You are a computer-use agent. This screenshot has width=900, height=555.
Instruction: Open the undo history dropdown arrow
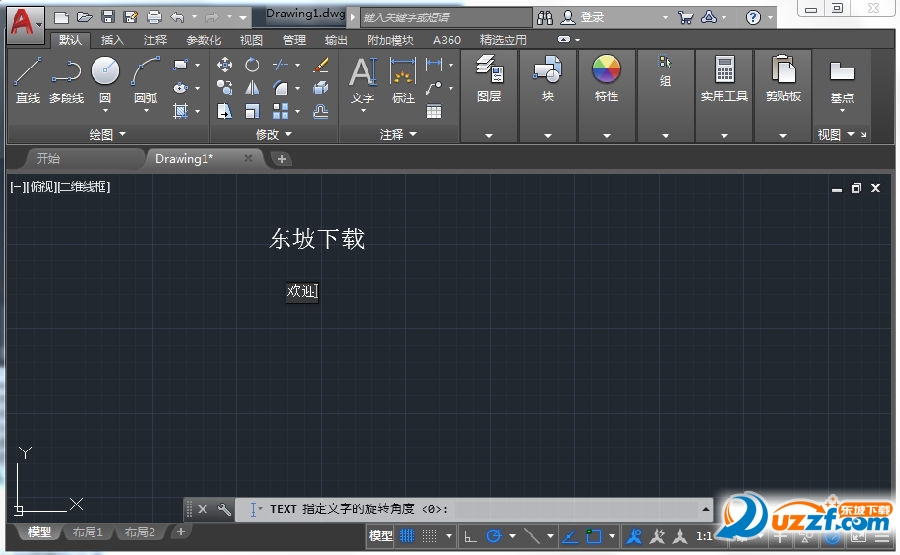click(x=194, y=17)
